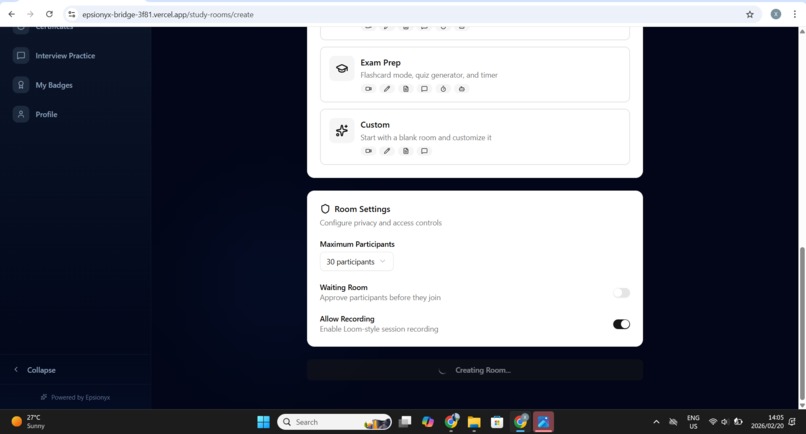This screenshot has width=806, height=434.
Task: Disable the Allow Recording toggle
Action: [x=621, y=324]
